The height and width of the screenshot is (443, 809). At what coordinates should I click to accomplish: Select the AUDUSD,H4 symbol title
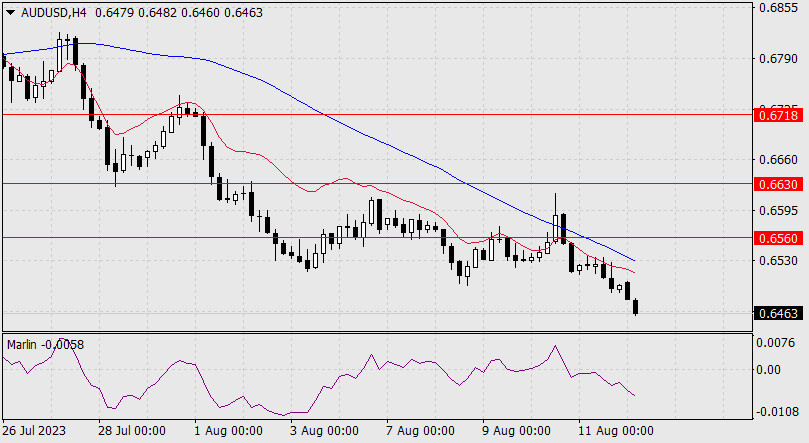coord(54,13)
